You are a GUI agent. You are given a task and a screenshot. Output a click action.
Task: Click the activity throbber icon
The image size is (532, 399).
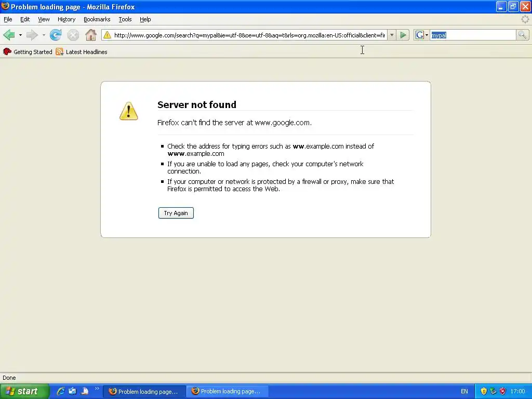click(x=525, y=19)
